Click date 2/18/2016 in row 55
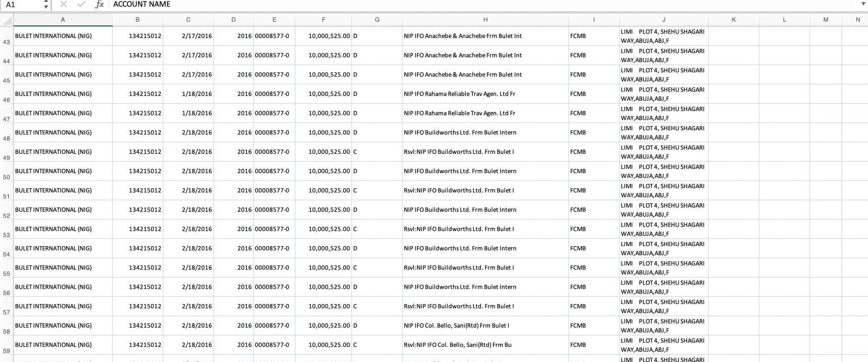Screen dimensions: 868x362 click(x=197, y=268)
